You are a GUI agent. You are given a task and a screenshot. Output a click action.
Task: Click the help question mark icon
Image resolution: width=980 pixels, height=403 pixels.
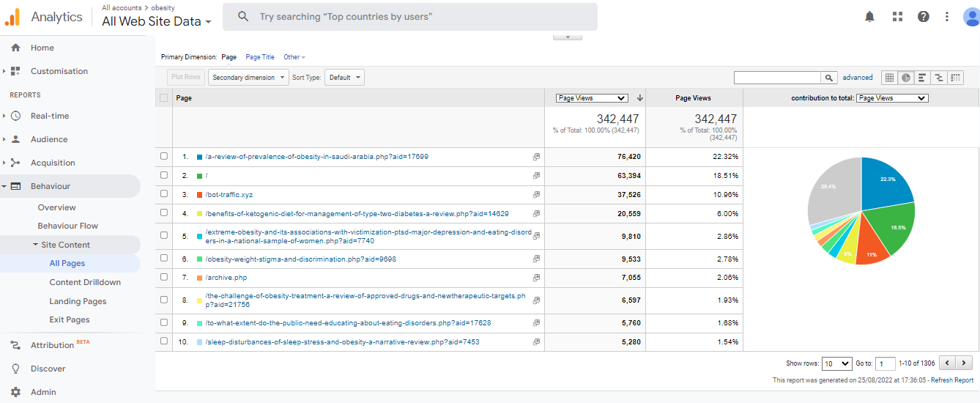click(923, 17)
